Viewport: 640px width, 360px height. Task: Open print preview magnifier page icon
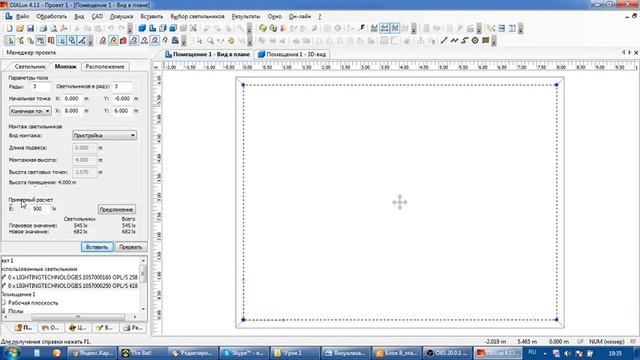[53, 28]
